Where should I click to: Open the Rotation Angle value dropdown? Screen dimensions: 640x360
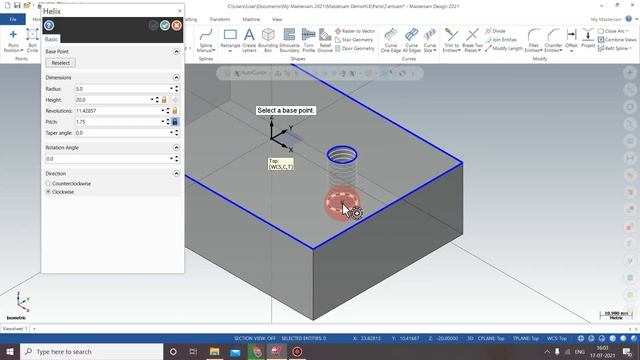(171, 159)
